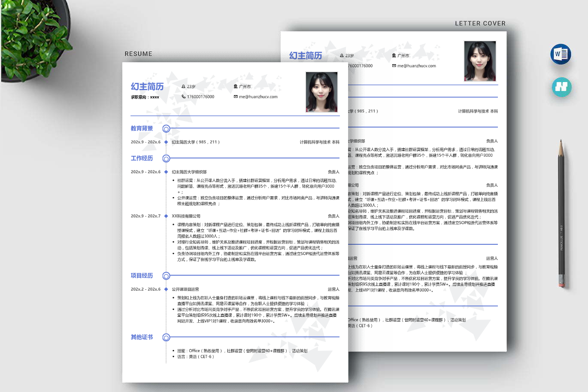Click the circle marker beside 教育背景

pos(166,129)
